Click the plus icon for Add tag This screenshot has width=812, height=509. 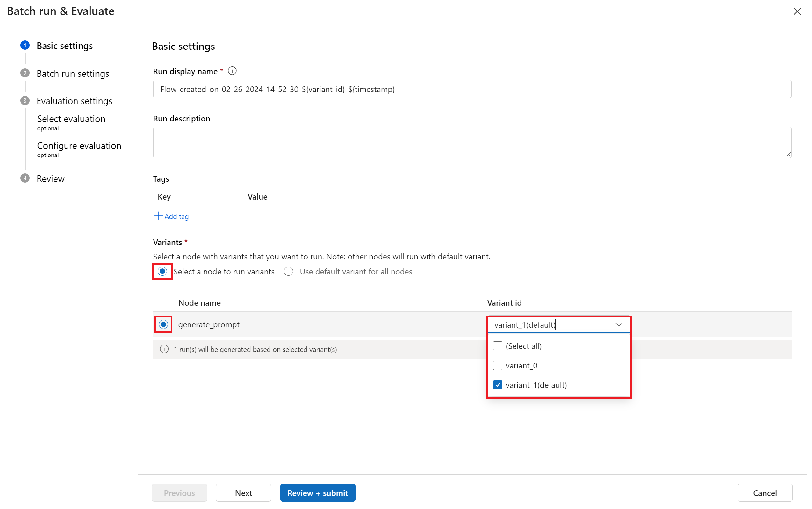[158, 216]
